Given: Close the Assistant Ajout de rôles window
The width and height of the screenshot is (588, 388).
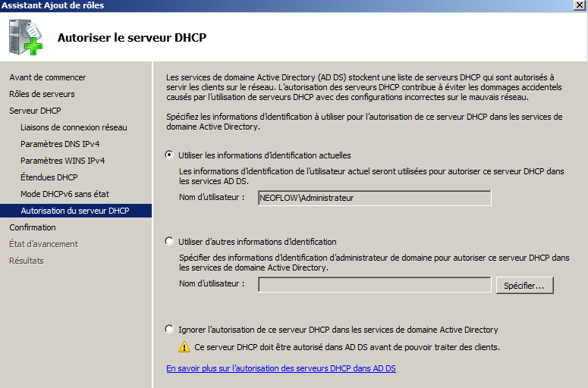Looking at the screenshot, I should pos(580,5).
